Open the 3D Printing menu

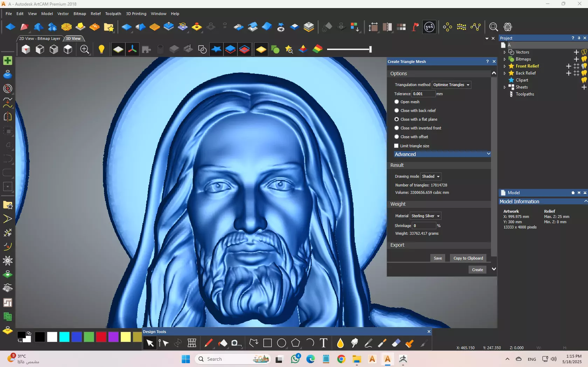136,14
